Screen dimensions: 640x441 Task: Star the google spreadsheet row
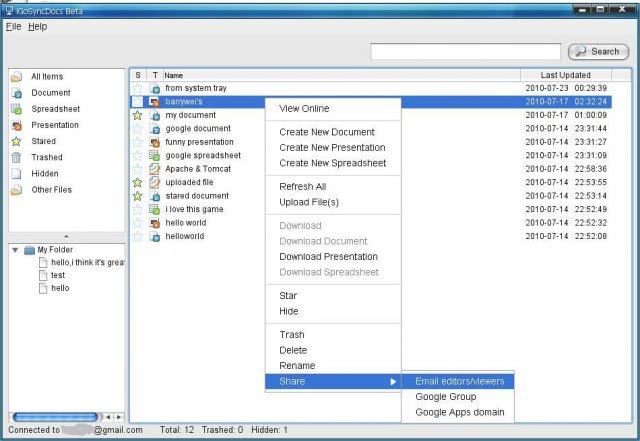click(x=138, y=156)
